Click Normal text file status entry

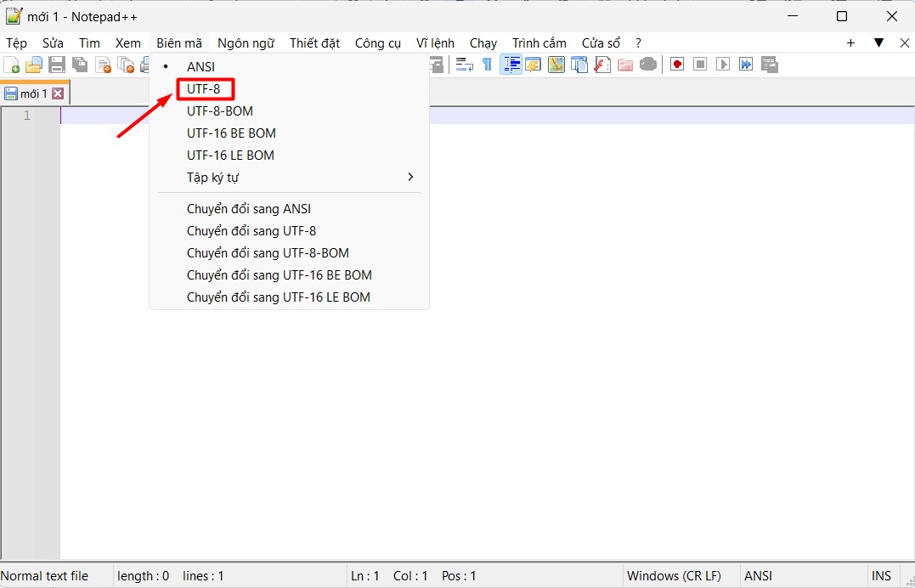pyautogui.click(x=44, y=576)
